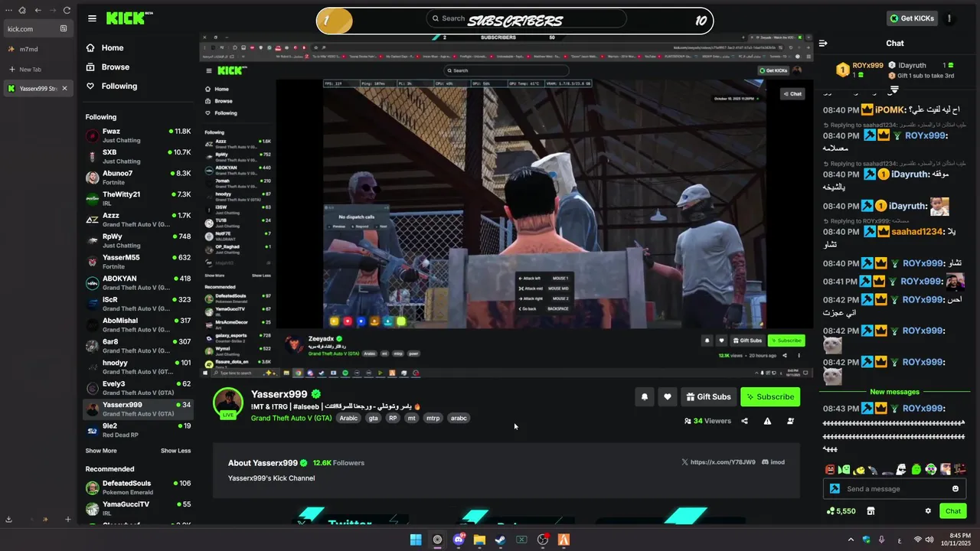This screenshot has width=980, height=551.
Task: Open Fwaz channel in Following list
Action: 138,135
